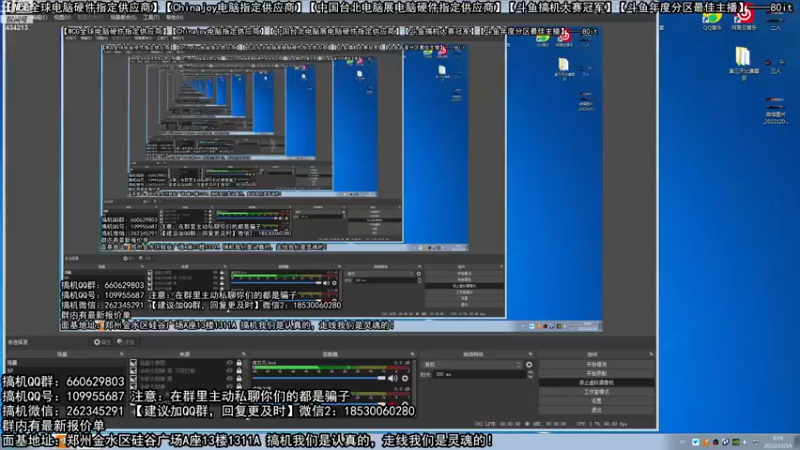Viewport: 800px width, 450px height.
Task: Toggle visibility eye of the first source
Action: point(230,363)
